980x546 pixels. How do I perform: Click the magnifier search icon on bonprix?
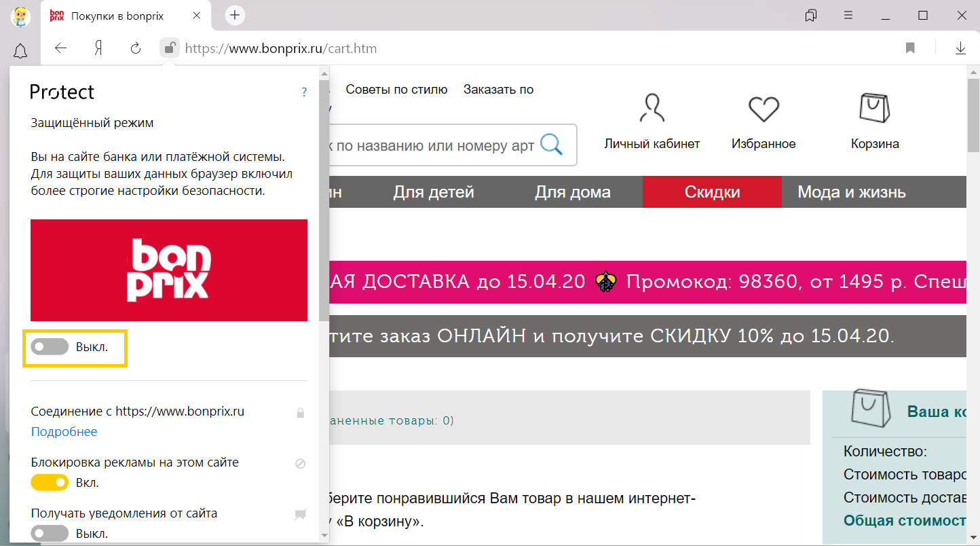[551, 144]
